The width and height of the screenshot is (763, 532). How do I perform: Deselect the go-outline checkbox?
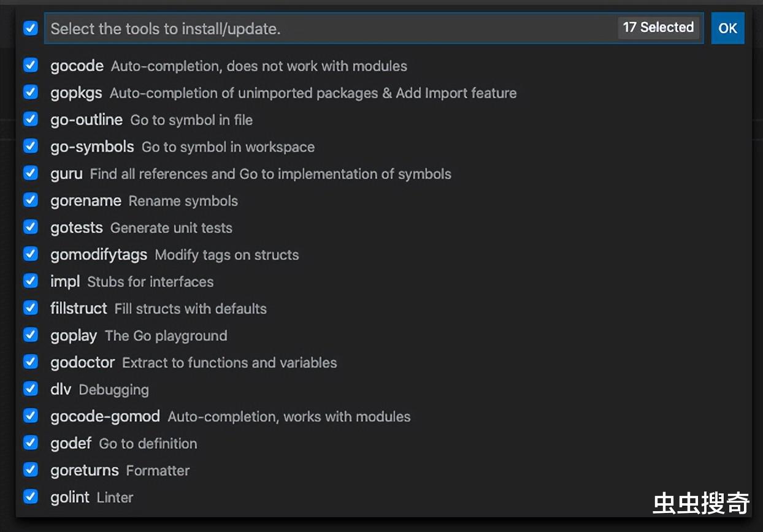(x=31, y=119)
